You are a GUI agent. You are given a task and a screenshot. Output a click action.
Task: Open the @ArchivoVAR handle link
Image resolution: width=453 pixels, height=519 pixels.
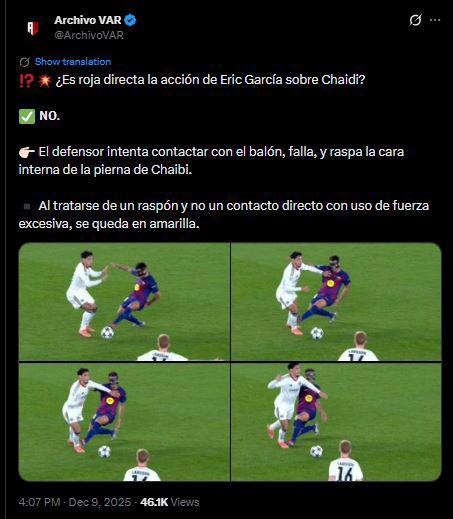(x=89, y=35)
